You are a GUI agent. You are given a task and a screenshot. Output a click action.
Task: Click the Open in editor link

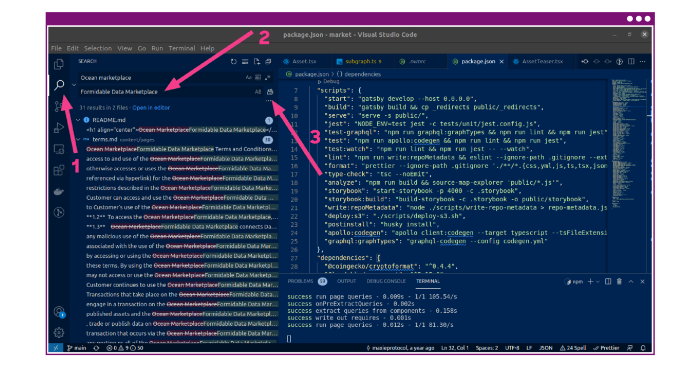151,108
